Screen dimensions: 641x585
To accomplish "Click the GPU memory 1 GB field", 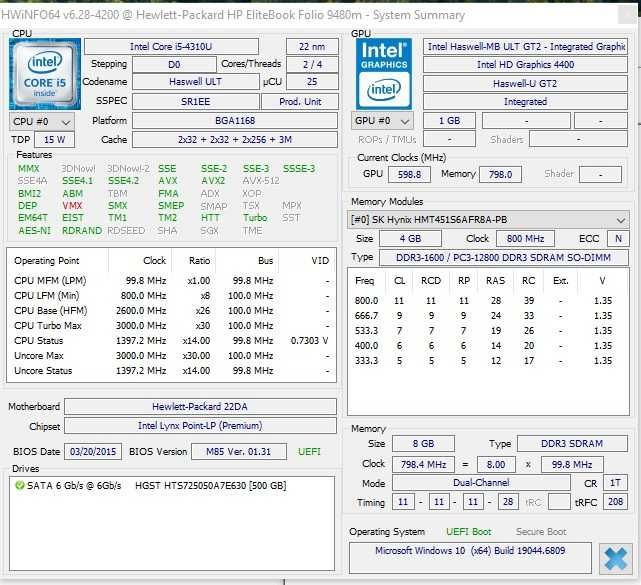I will point(449,121).
